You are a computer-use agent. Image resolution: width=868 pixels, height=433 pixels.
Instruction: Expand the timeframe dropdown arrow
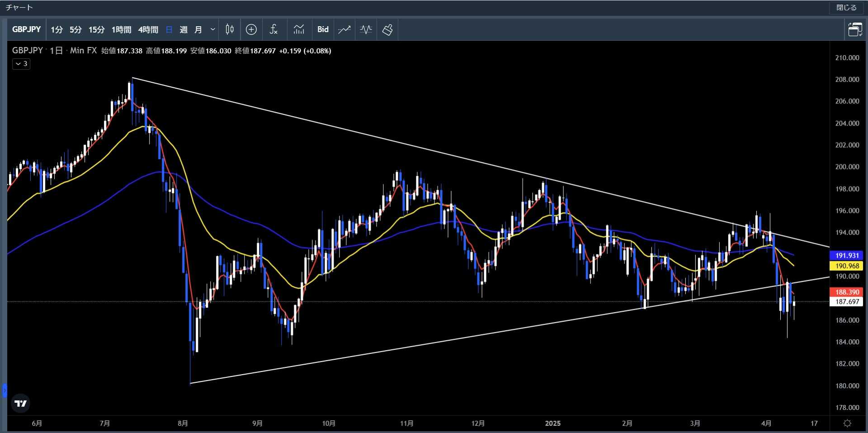click(x=212, y=29)
